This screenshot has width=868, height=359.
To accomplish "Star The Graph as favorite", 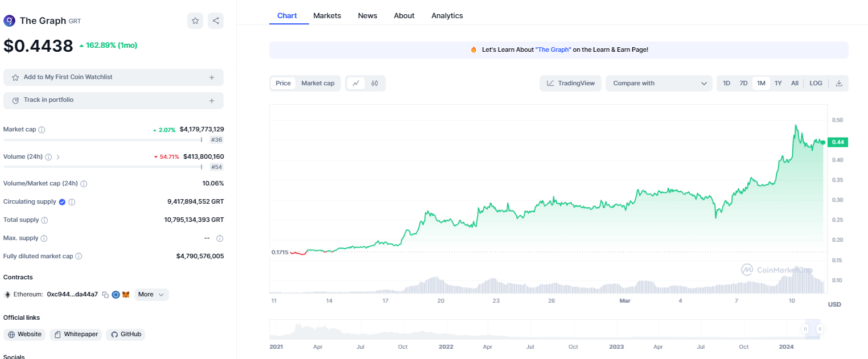I will [x=195, y=20].
